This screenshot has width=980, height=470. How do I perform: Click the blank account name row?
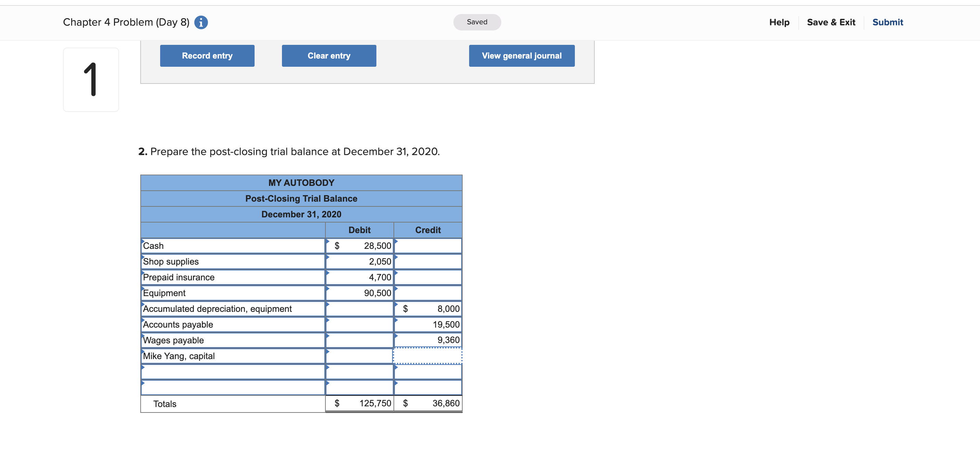232,372
